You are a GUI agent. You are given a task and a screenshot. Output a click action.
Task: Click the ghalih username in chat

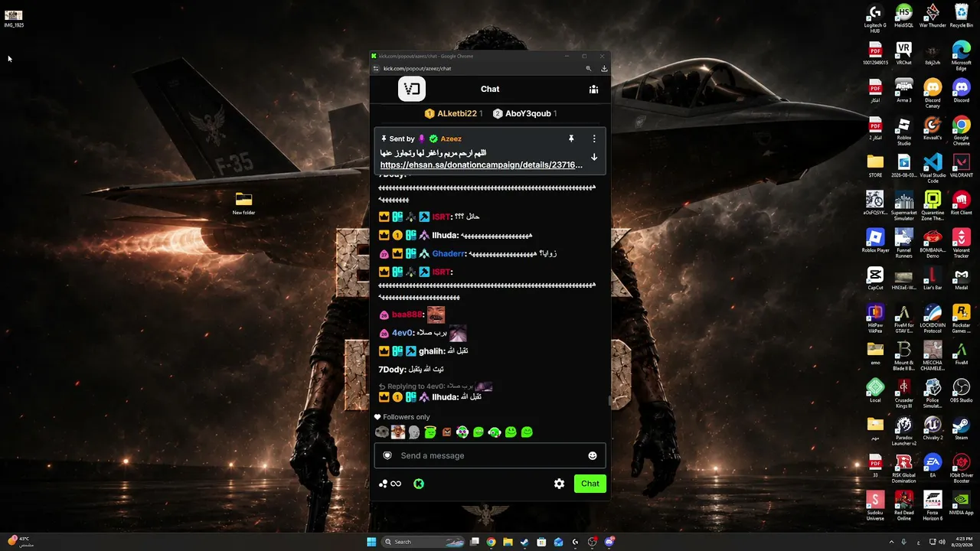click(x=433, y=351)
